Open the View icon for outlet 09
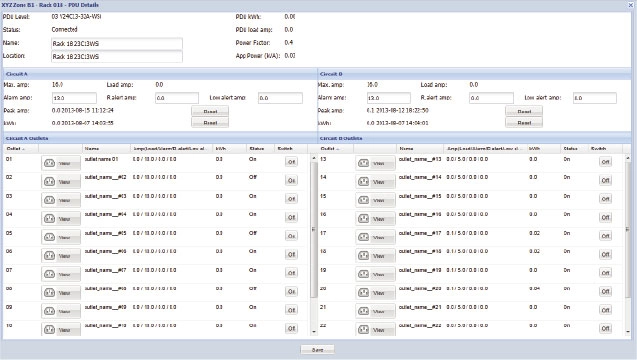637x360 pixels. coord(61,311)
